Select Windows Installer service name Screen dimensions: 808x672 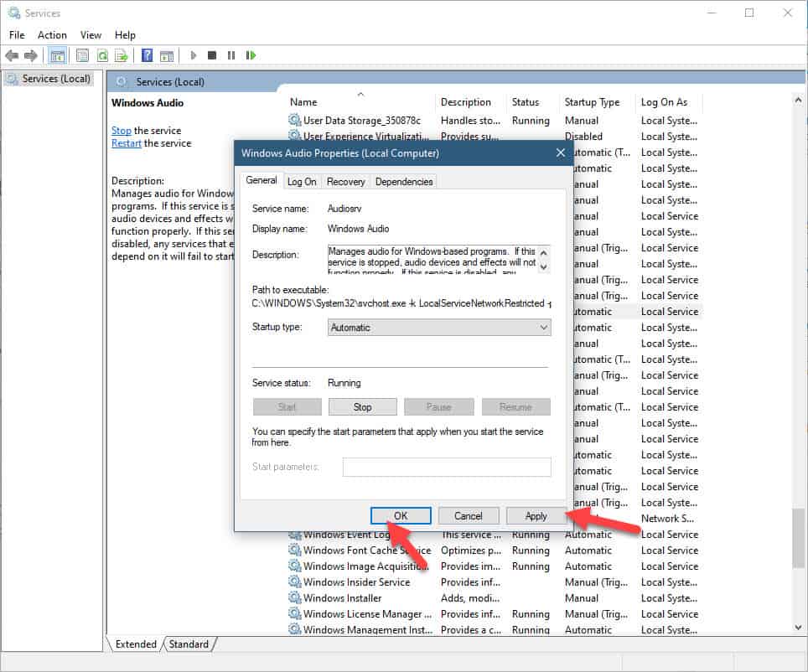pyautogui.click(x=342, y=597)
